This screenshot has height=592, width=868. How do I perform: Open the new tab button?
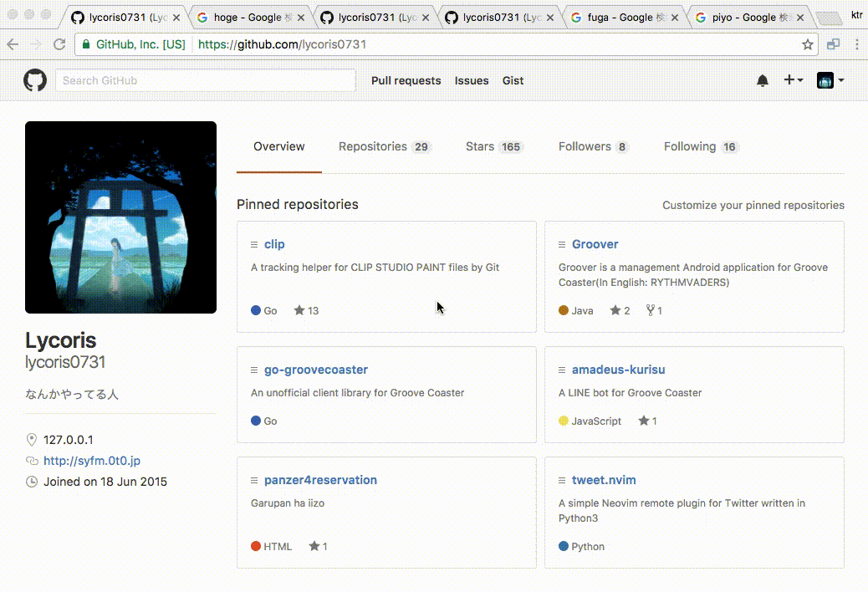point(830,18)
